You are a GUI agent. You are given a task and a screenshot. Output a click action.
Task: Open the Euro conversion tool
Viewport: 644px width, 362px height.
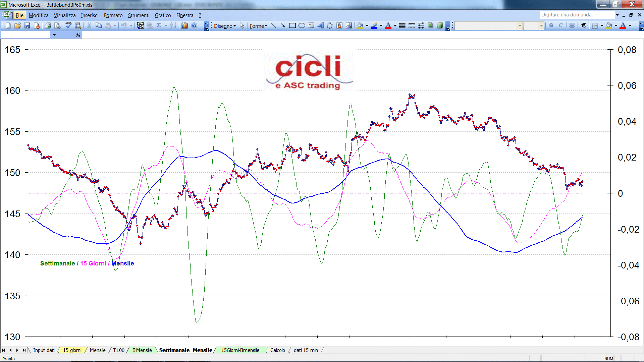pos(140,25)
